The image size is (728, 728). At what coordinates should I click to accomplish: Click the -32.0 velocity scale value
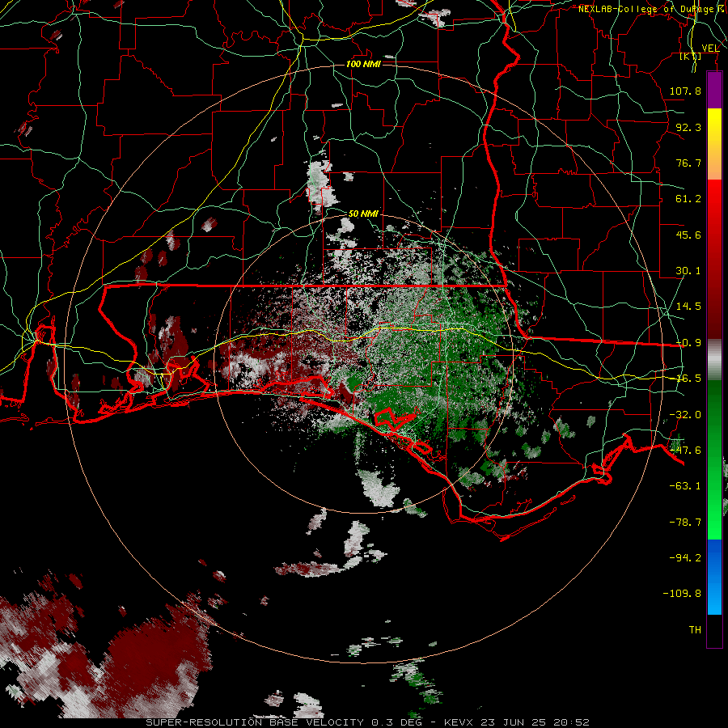click(x=685, y=415)
